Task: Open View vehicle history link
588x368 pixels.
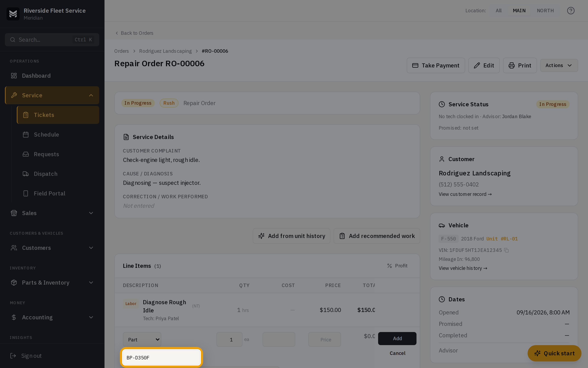Action: click(x=463, y=268)
